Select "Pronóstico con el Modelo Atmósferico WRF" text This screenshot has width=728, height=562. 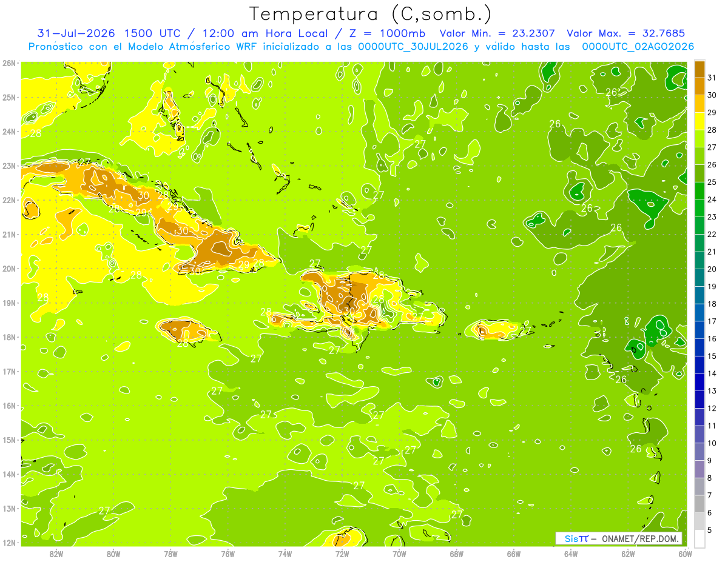[143, 47]
